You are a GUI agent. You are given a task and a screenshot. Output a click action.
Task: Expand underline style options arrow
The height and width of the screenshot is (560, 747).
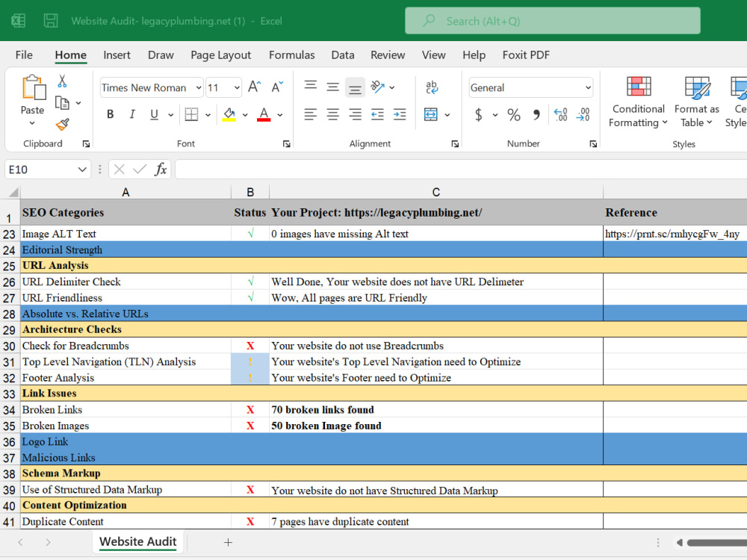pyautogui.click(x=170, y=115)
